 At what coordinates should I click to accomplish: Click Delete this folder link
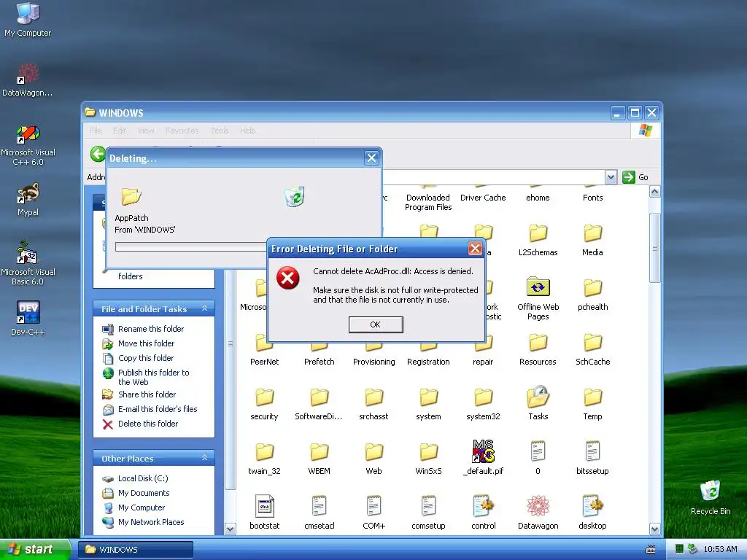(x=147, y=424)
